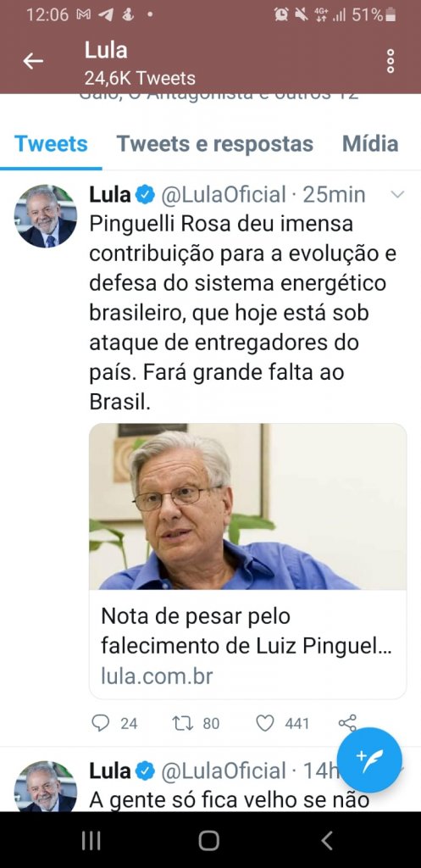Screen dimensions: 421x868
Task: Open the three-dot overflow menu
Action: 391,61
